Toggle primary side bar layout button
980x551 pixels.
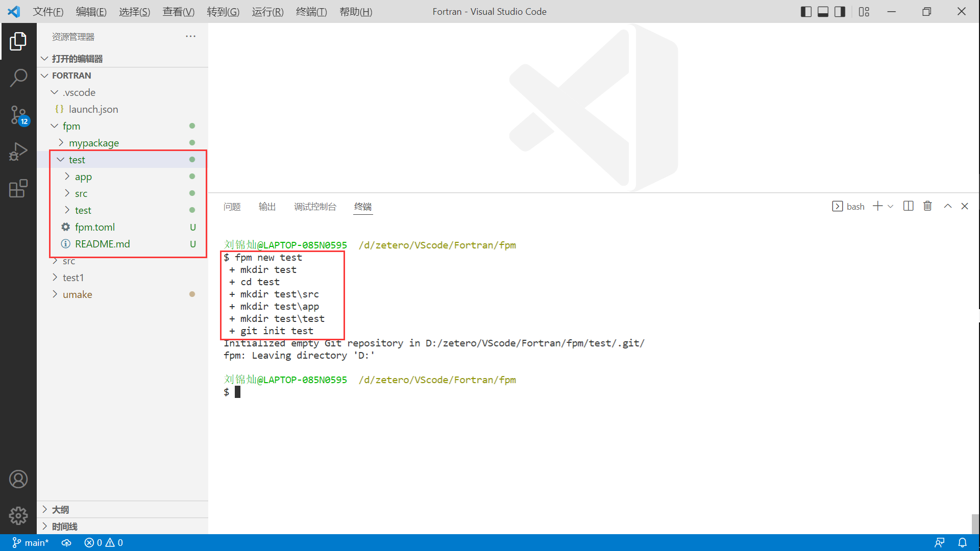pos(806,12)
